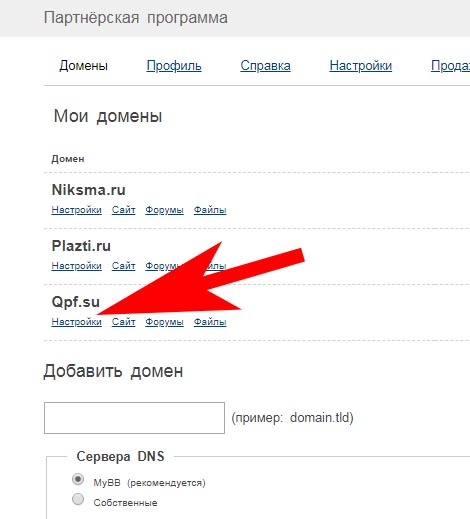
Task: Open Файлы link under Niksma.ru
Action: [x=210, y=210]
